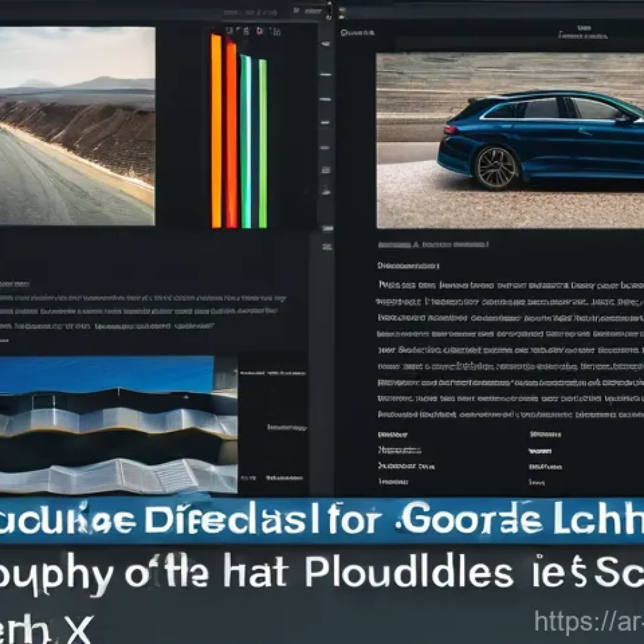Select the orange bar in the chart
Screen dimensions: 644x644
click(x=216, y=131)
